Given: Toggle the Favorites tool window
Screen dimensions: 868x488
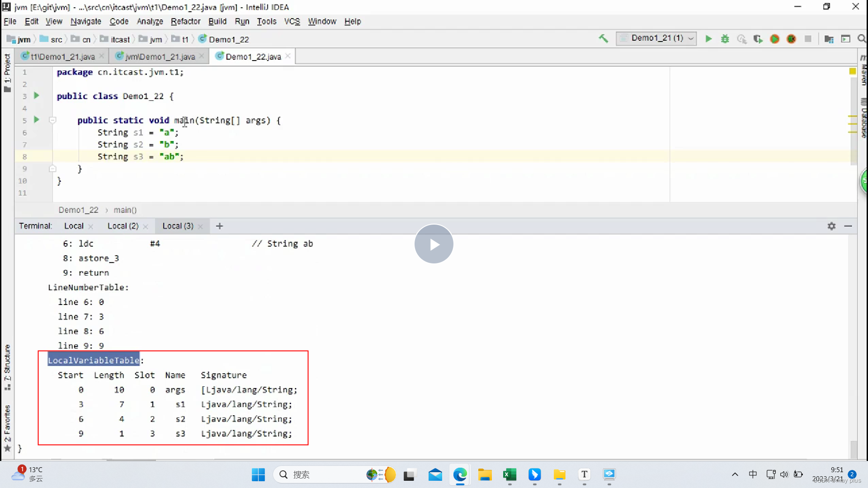Looking at the screenshot, I should pyautogui.click(x=7, y=427).
